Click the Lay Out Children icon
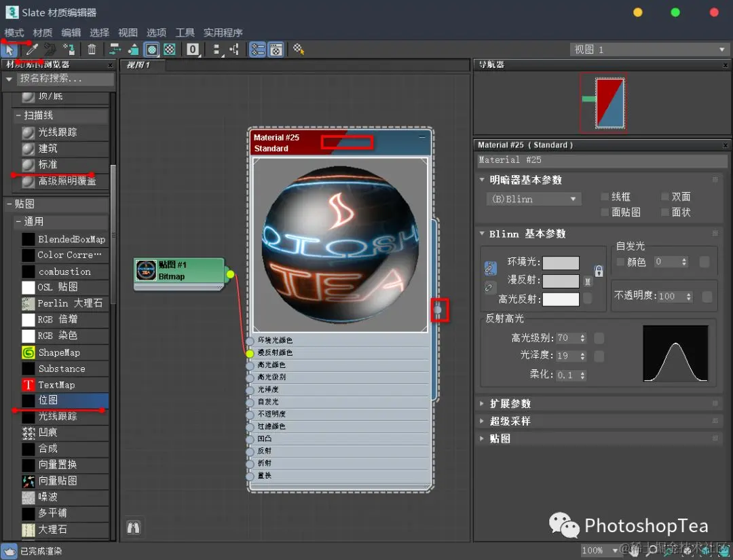 pyautogui.click(x=235, y=49)
